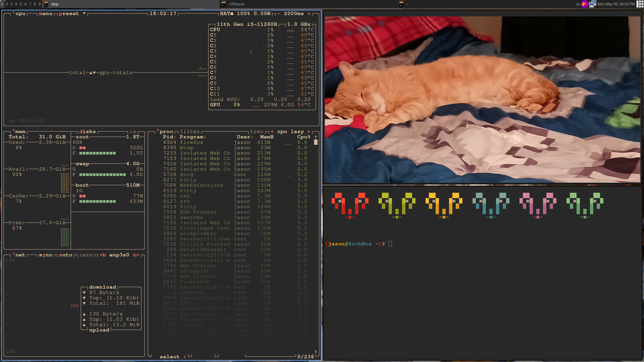Toggle sync in the net panel
Viewport: 644px width, 362px height.
45,255
